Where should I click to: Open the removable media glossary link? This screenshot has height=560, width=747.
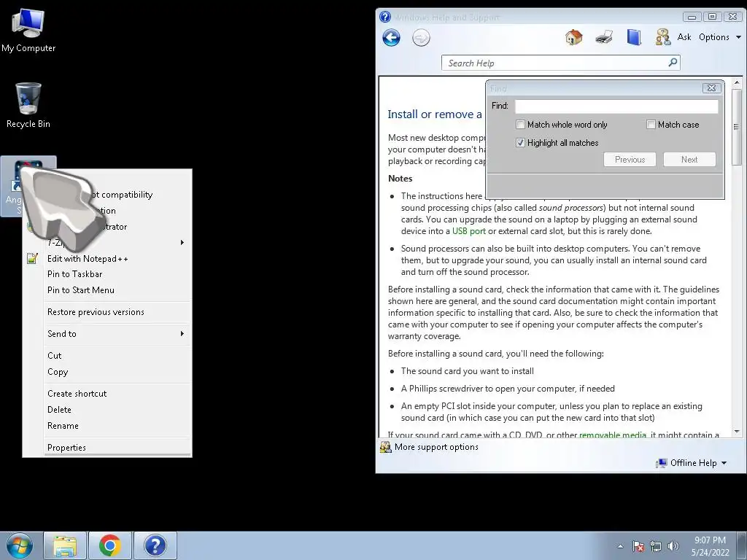point(613,435)
